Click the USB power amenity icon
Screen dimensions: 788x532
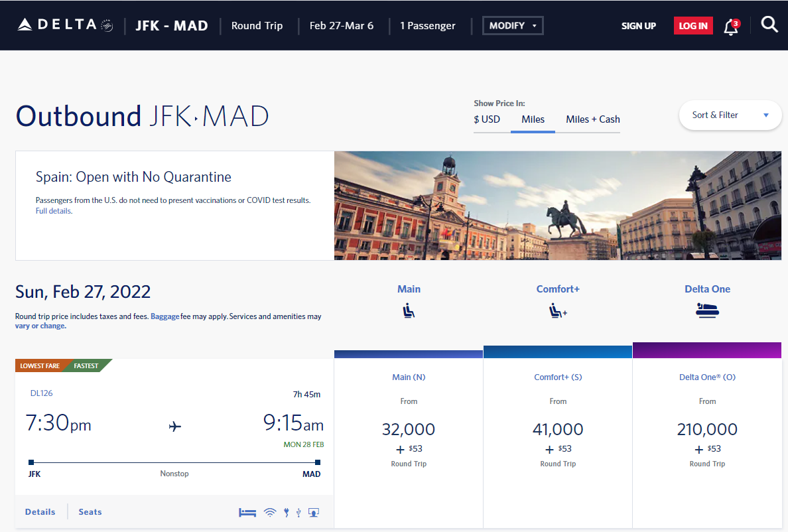(298, 512)
